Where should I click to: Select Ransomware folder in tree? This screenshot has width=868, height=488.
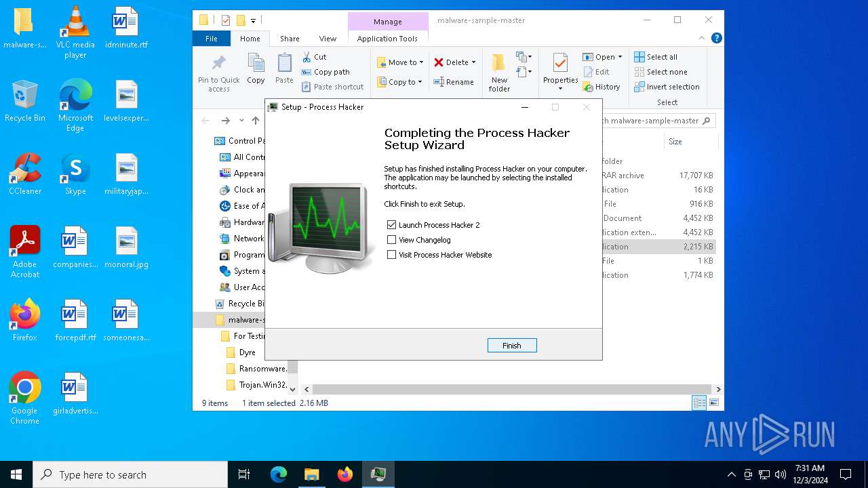(x=256, y=369)
